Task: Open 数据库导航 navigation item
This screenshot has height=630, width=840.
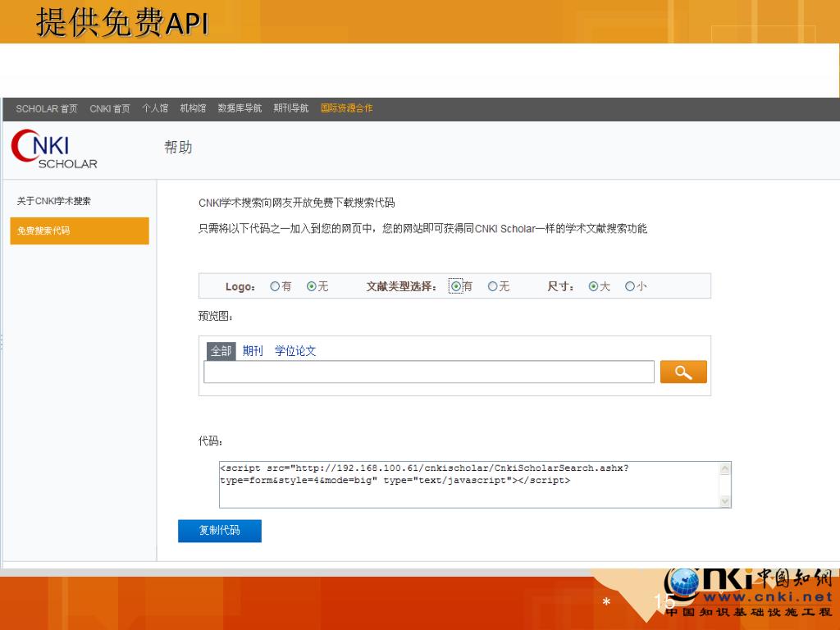Action: tap(240, 108)
